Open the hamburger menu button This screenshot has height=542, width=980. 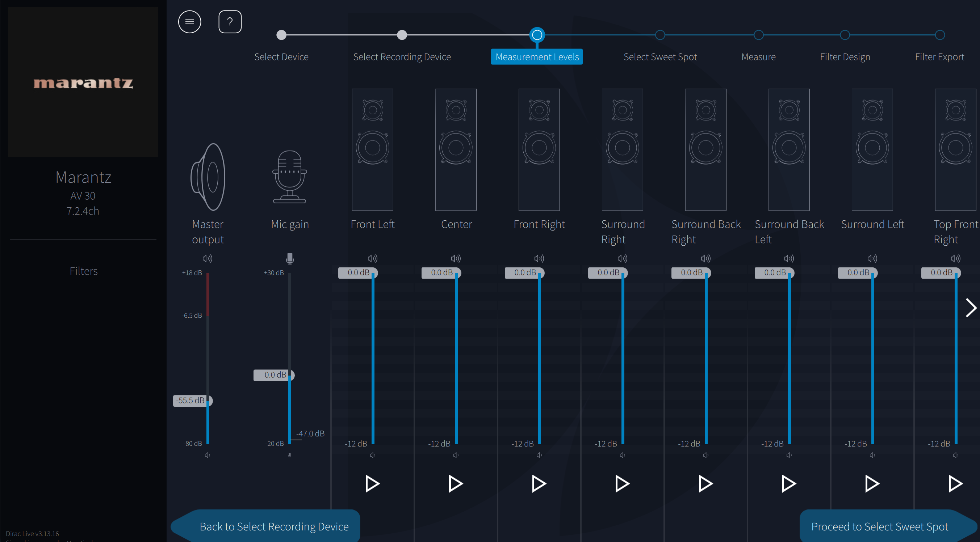pos(189,22)
